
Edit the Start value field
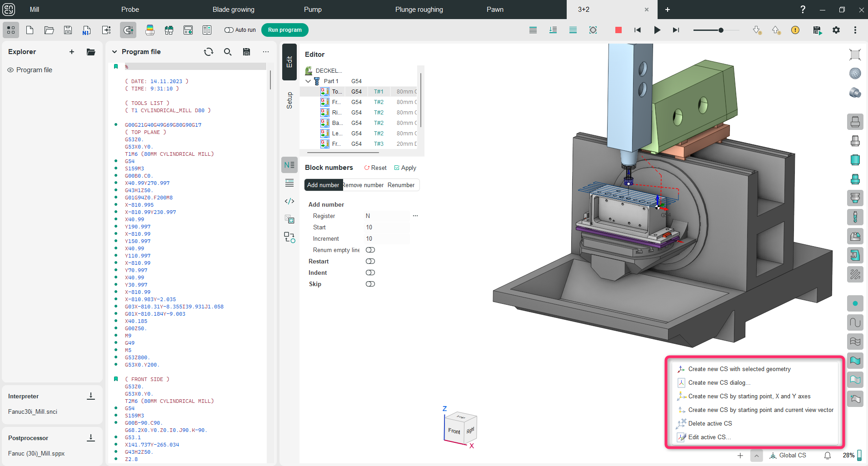coord(386,227)
